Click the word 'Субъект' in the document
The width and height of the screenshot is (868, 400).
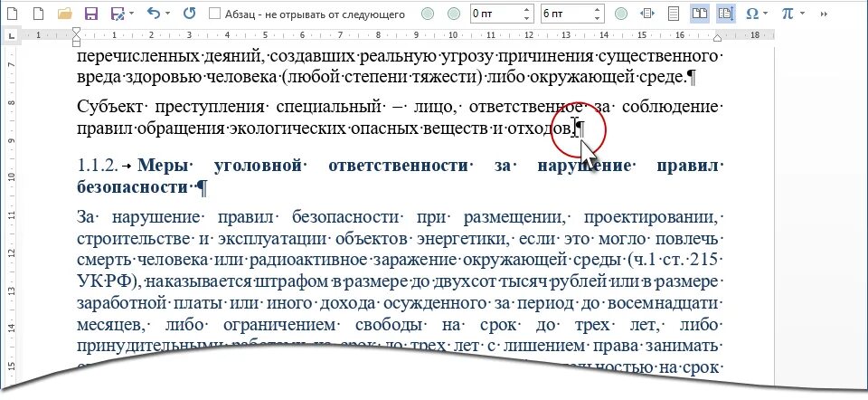(112, 107)
